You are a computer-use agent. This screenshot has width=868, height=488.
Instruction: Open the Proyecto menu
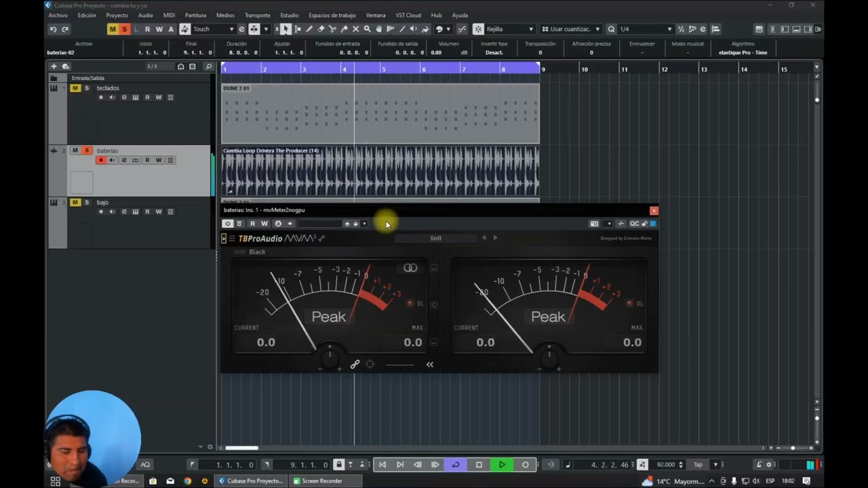tap(117, 15)
